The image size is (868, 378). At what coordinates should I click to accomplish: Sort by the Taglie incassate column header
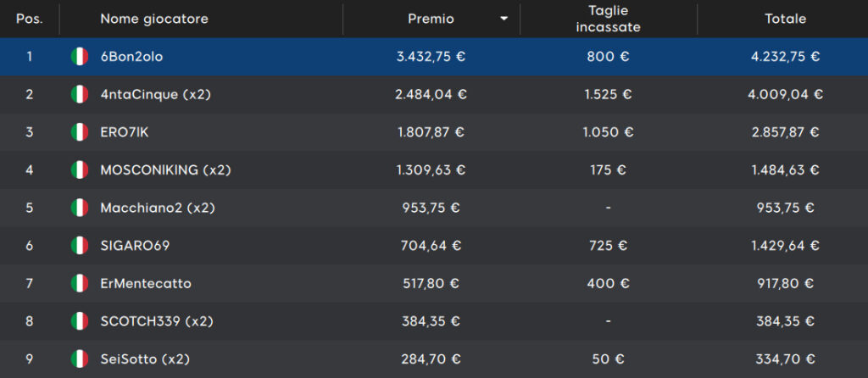(x=609, y=19)
